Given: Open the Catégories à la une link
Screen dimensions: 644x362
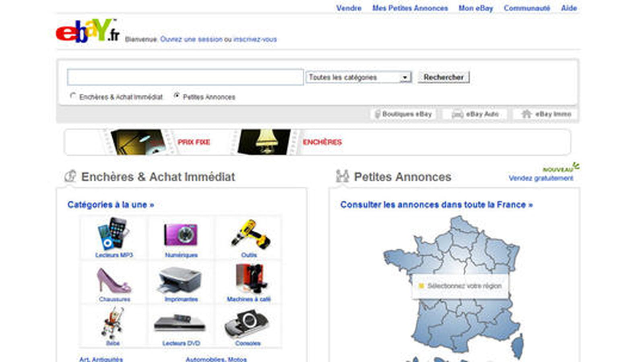Looking at the screenshot, I should [111, 205].
